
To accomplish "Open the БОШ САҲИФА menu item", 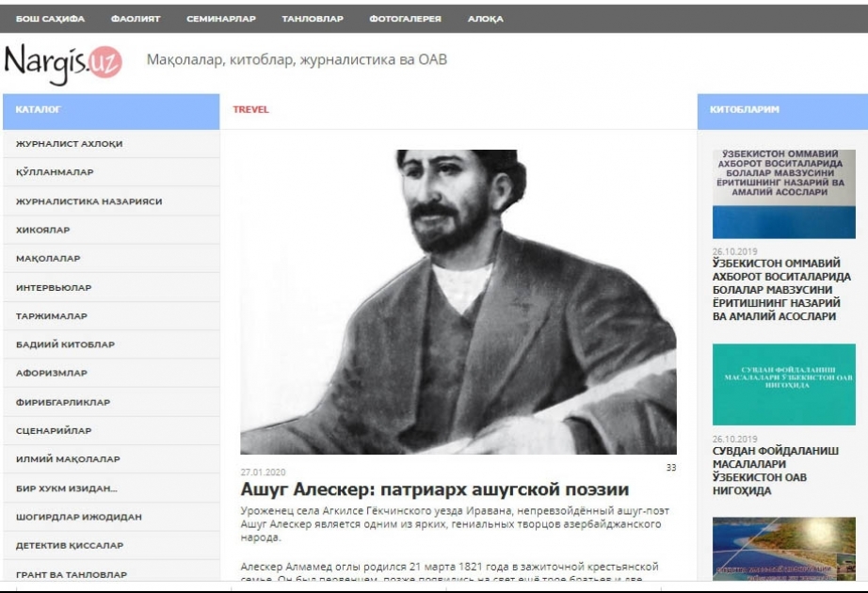I will 51,19.
